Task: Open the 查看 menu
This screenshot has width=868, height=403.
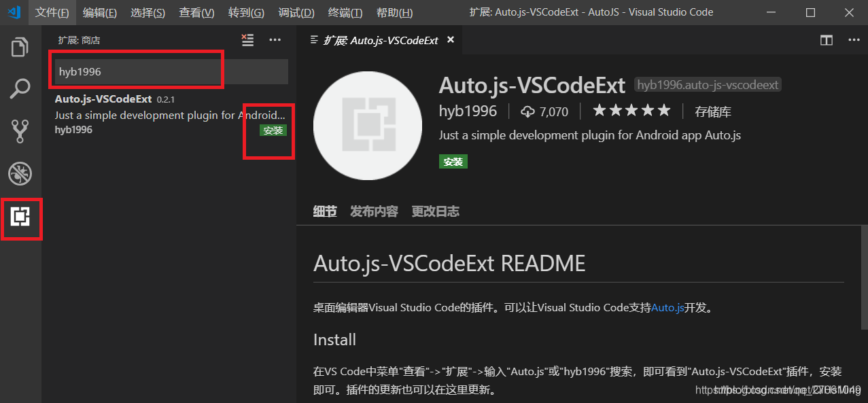Action: pyautogui.click(x=196, y=12)
